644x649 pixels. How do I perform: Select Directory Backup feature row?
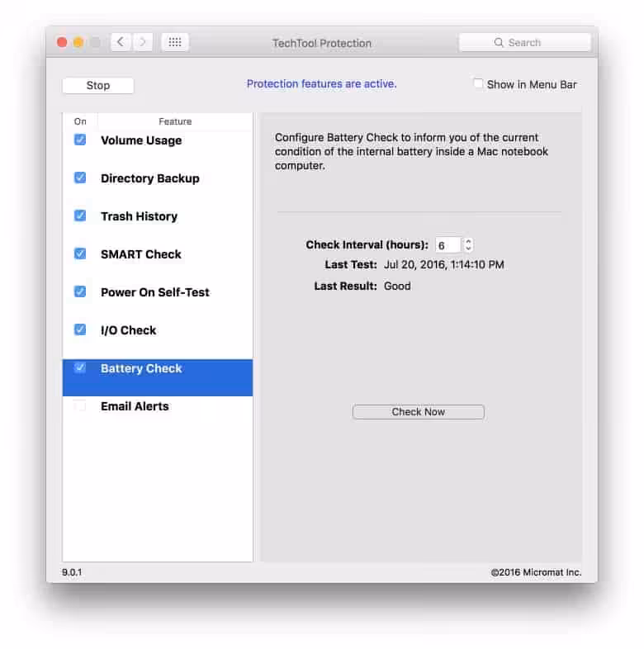click(x=158, y=188)
